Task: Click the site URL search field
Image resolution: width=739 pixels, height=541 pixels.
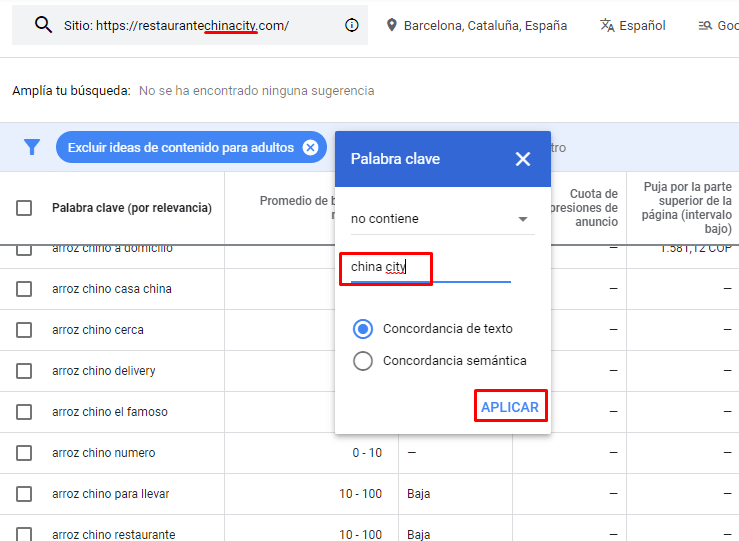Action: click(x=189, y=25)
